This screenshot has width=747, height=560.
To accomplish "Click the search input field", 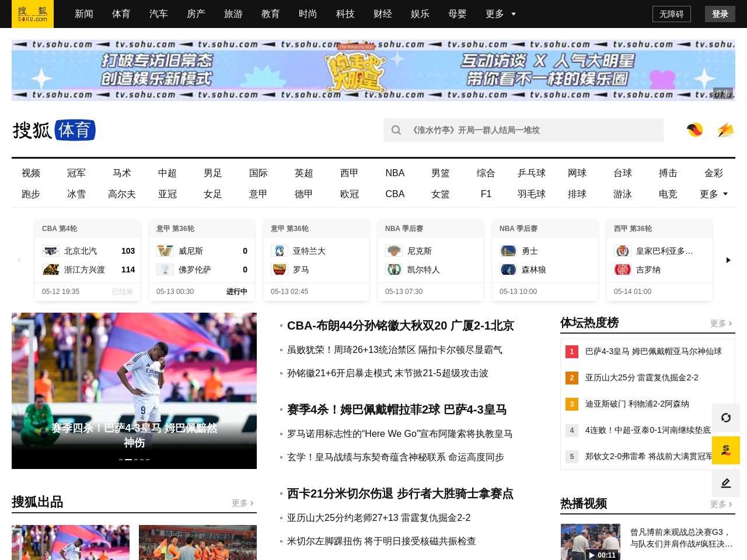I will click(523, 130).
